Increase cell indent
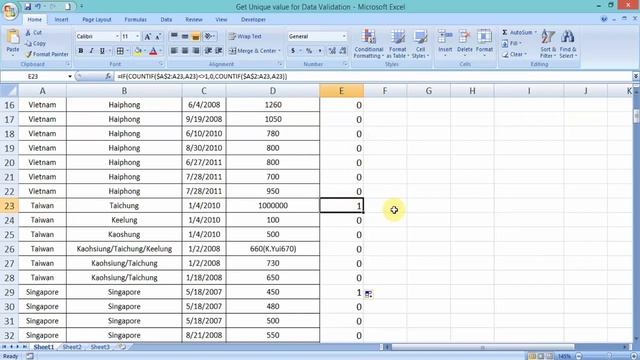Screen dimensions: 640x360 coord(218,51)
